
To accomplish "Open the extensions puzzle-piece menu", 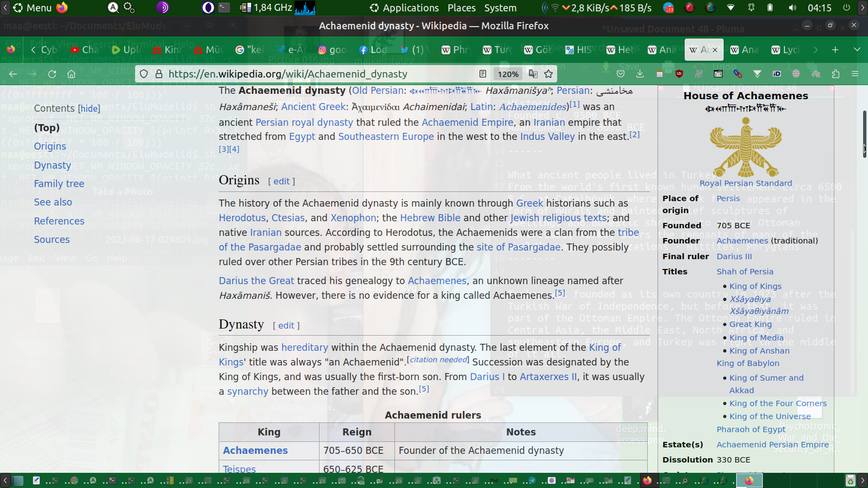I will (835, 74).
